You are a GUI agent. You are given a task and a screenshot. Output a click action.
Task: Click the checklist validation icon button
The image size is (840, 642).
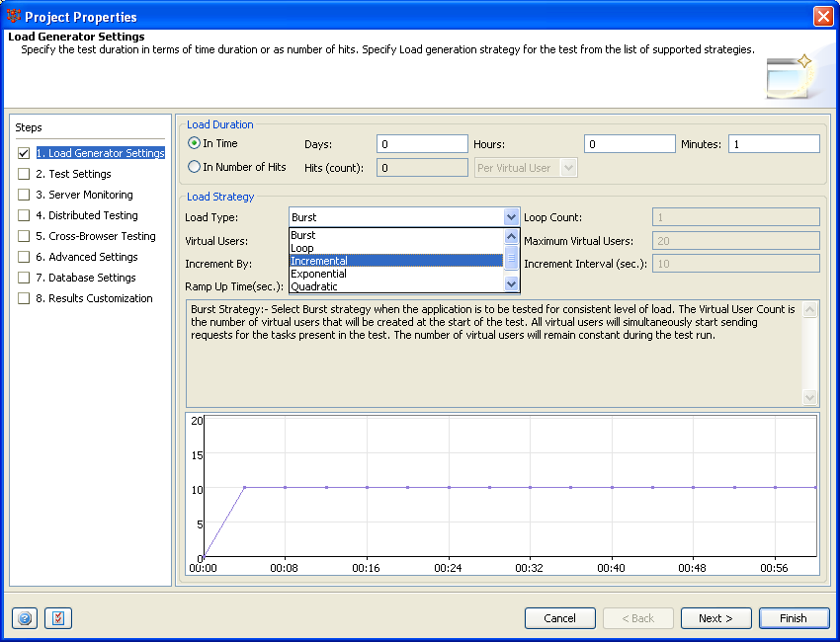[58, 618]
